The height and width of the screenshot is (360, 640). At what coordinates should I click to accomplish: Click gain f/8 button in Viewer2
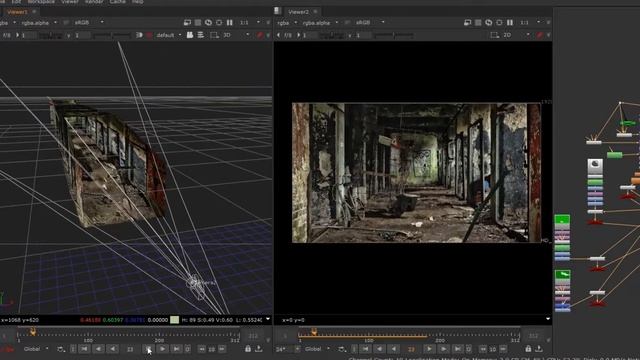288,36
